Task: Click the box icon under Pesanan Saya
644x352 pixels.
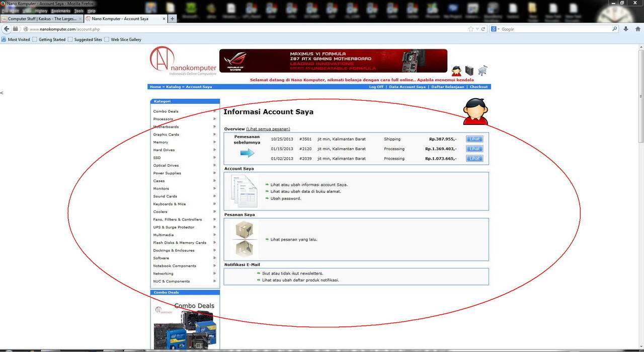Action: pyautogui.click(x=245, y=239)
